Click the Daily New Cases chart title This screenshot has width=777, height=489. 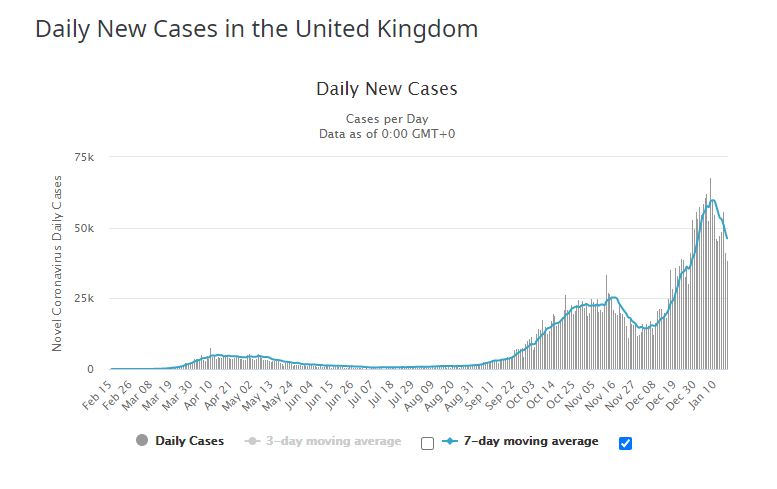pos(387,89)
